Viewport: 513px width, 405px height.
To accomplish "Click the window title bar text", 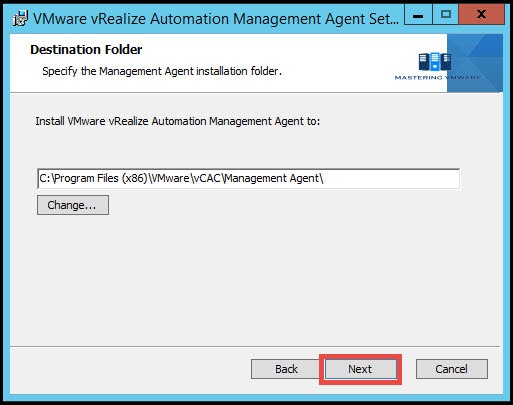I will (x=216, y=19).
